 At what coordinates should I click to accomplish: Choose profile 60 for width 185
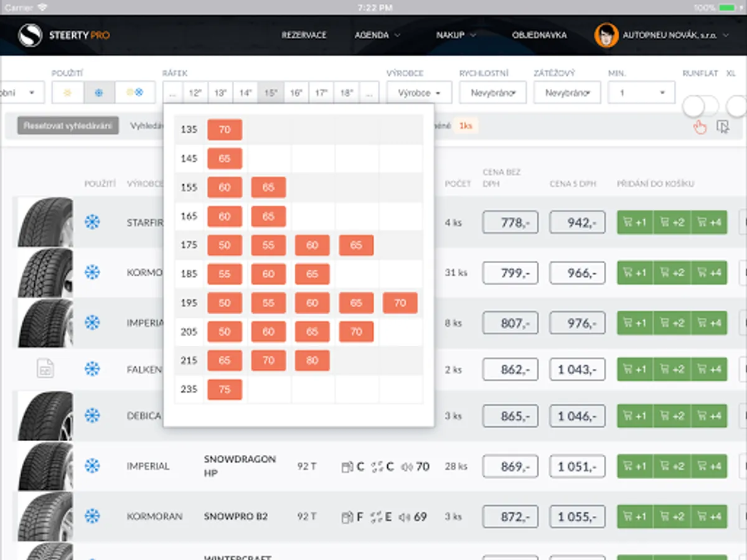pos(268,274)
